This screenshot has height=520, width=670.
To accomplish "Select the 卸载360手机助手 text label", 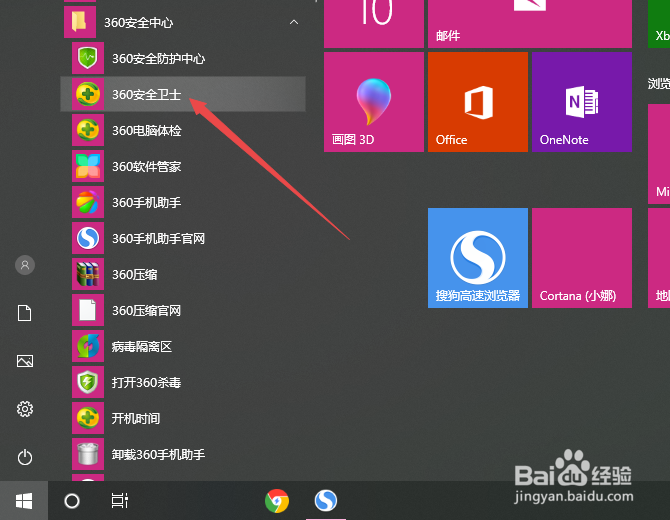I will [x=159, y=455].
